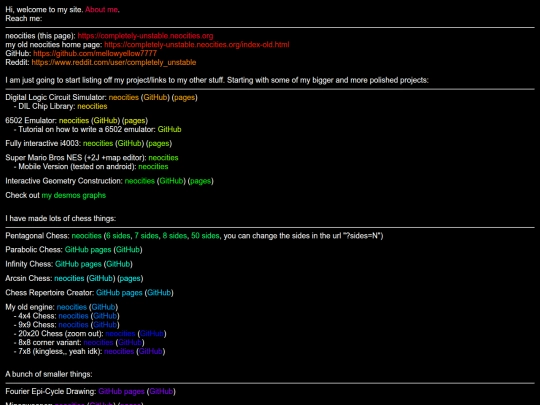This screenshot has width=540, height=405.
Task: Open 6502 Emulator neocities link
Action: point(74,121)
